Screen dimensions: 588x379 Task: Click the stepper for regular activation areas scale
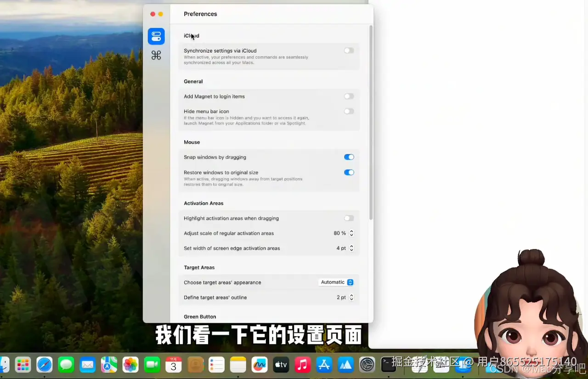(x=351, y=233)
